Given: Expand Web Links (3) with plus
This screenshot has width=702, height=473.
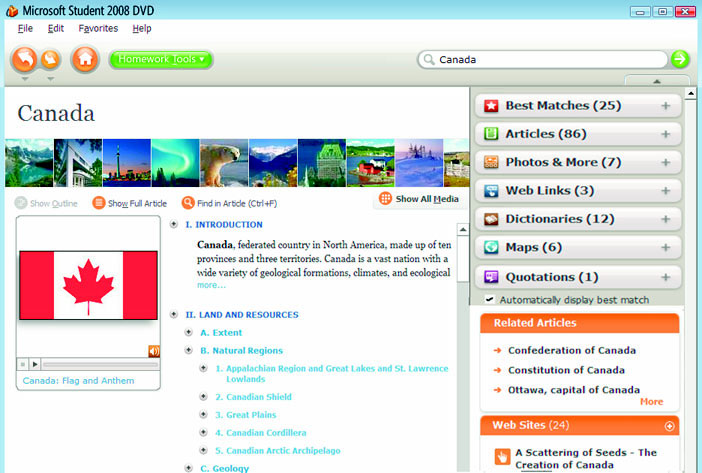Looking at the screenshot, I should 666,191.
